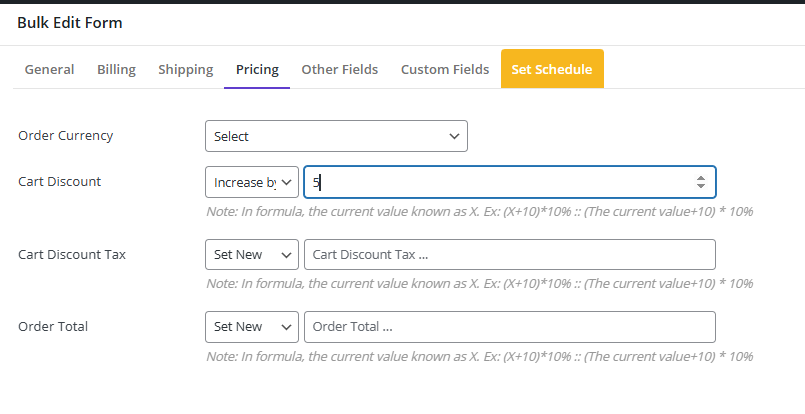This screenshot has height=414, width=805.
Task: Click the Order Total label
Action: coord(53,327)
